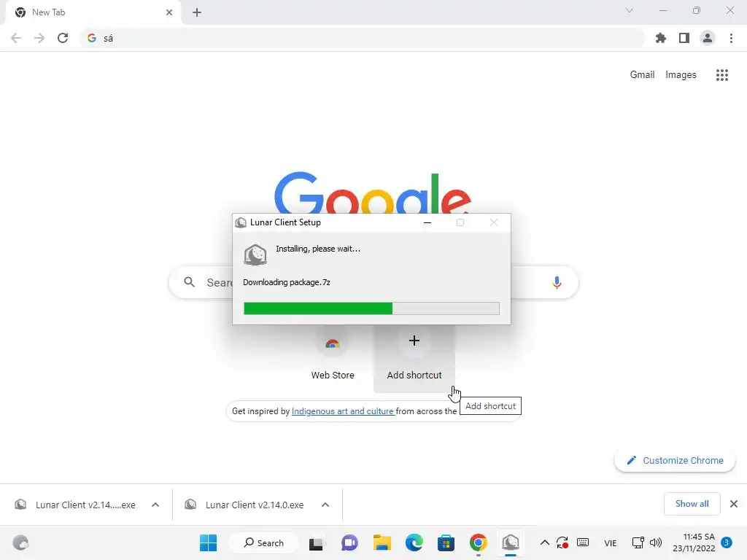This screenshot has height=560, width=747.
Task: Expand options for Lunar Client v2.14.....exe download
Action: [x=155, y=505]
